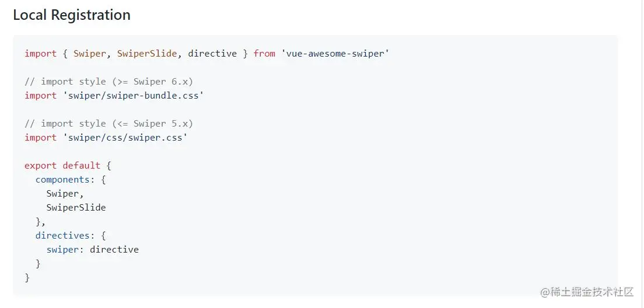Click SwiperSlide in the first import line
This screenshot has width=644, height=308.
tap(146, 54)
